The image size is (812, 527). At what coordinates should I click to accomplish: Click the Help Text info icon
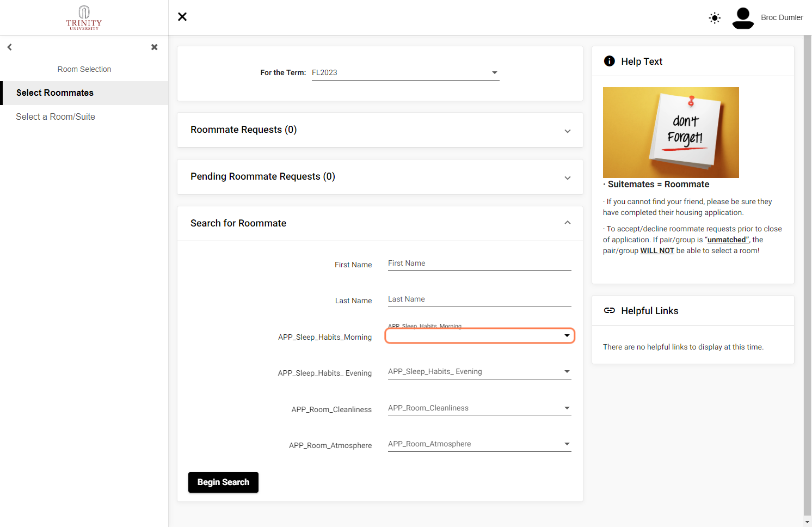[x=610, y=61]
